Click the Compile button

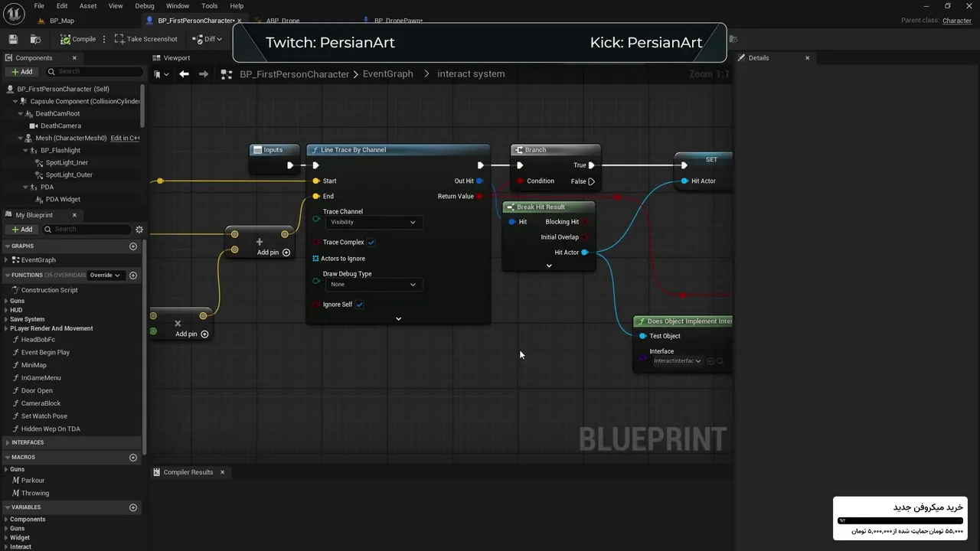[79, 39]
